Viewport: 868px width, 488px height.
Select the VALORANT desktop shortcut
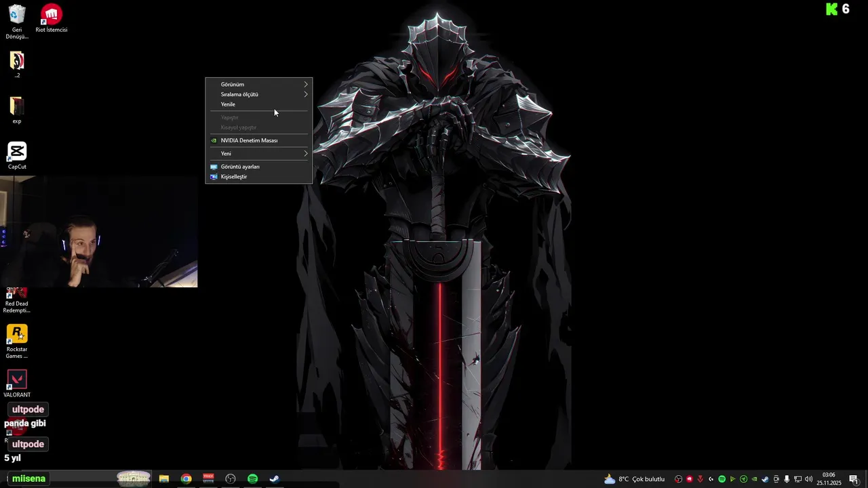pyautogui.click(x=17, y=383)
